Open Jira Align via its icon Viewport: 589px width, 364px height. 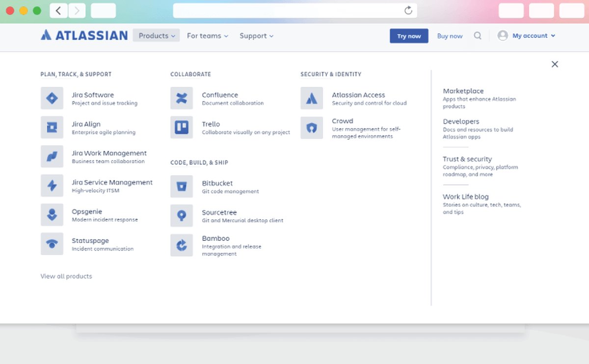pyautogui.click(x=52, y=128)
